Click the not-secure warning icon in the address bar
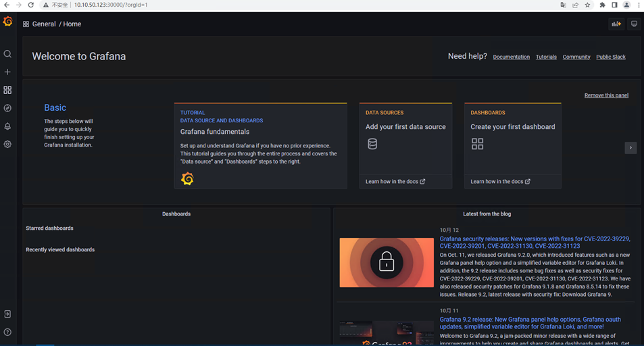The width and height of the screenshot is (644, 346). click(x=45, y=5)
